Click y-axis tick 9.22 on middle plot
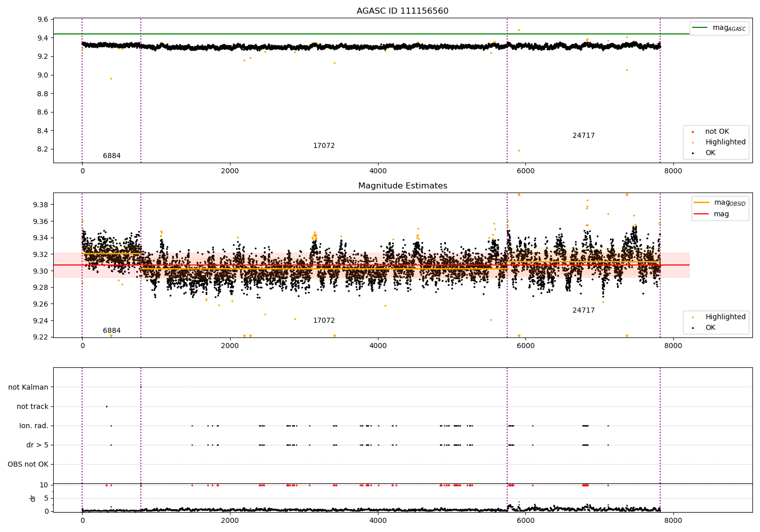 point(41,337)
